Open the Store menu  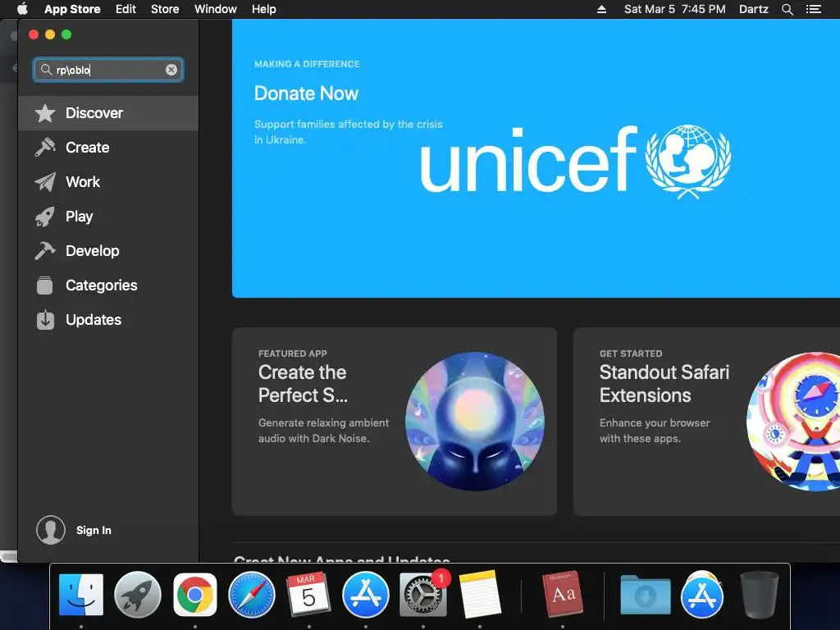[x=165, y=9]
